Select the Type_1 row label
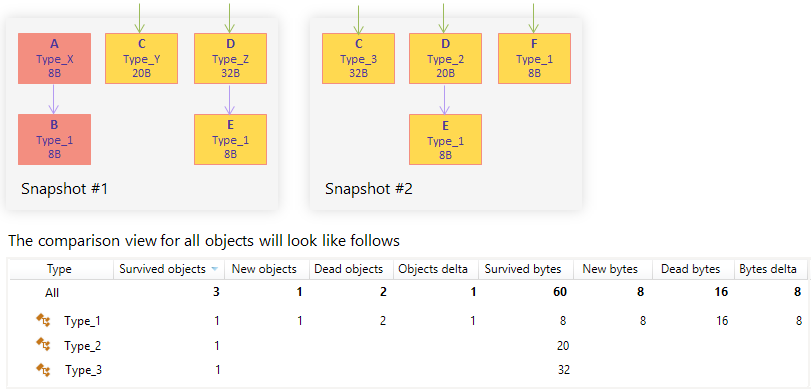This screenshot has height=391, width=812. [x=82, y=321]
